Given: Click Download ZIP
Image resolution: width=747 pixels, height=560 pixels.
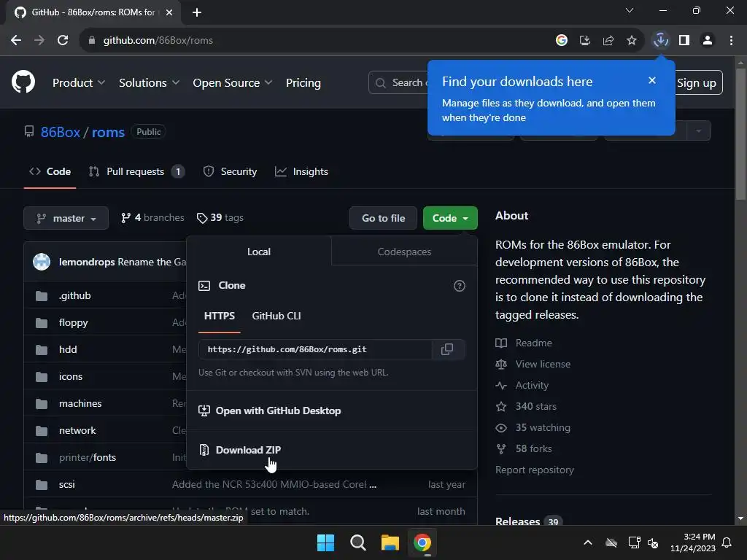Looking at the screenshot, I should tap(248, 449).
